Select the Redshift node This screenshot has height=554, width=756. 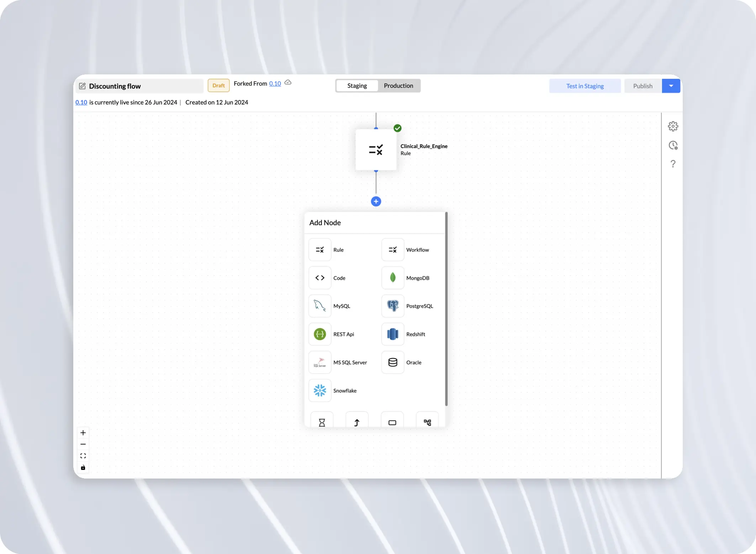click(x=392, y=334)
